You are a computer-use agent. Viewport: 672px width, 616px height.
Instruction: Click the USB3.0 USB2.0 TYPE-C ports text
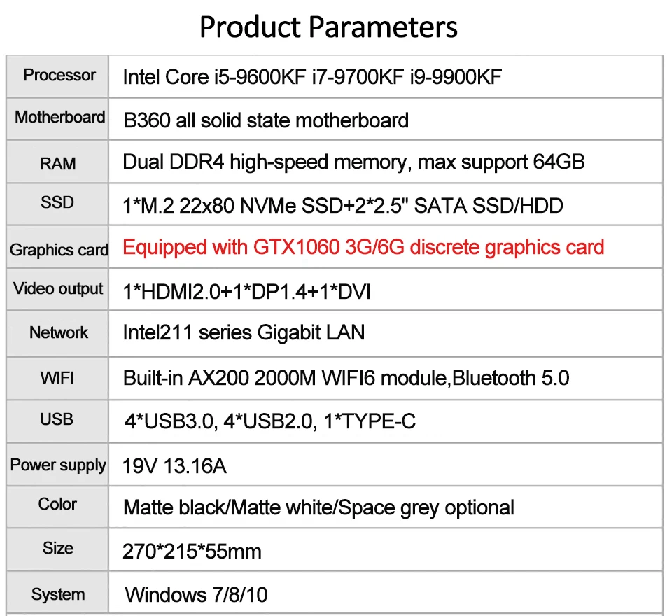(x=270, y=421)
